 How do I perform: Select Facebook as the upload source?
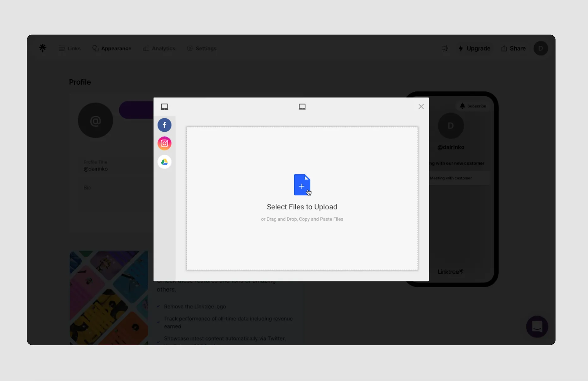(x=164, y=125)
